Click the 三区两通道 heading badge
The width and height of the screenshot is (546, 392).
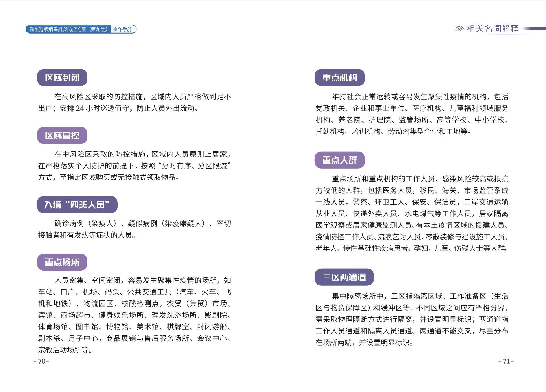tap(344, 277)
